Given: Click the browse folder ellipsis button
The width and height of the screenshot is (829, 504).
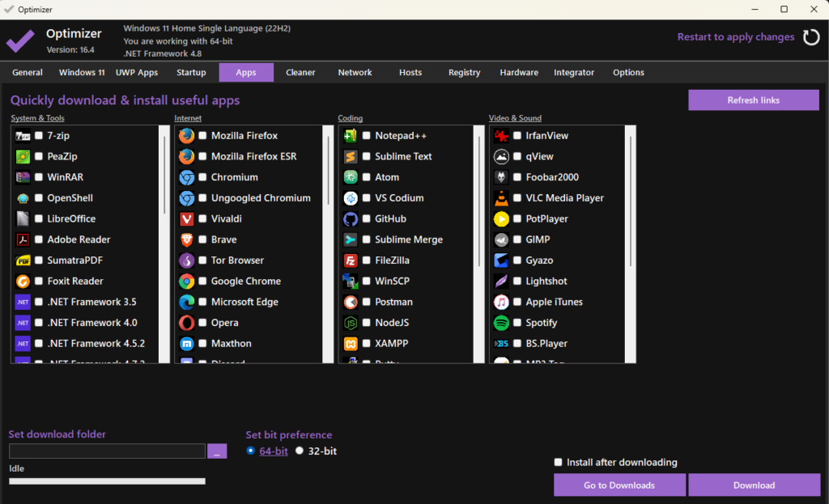Looking at the screenshot, I should click(x=217, y=451).
